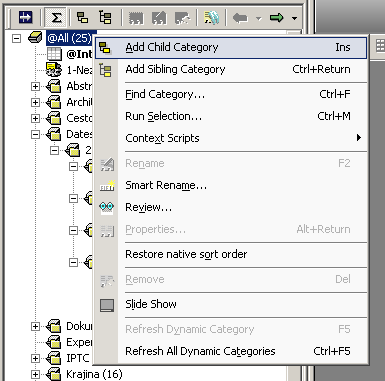Click the Expe category folder icon
Viewport: 385px width, 381px height.
point(54,342)
